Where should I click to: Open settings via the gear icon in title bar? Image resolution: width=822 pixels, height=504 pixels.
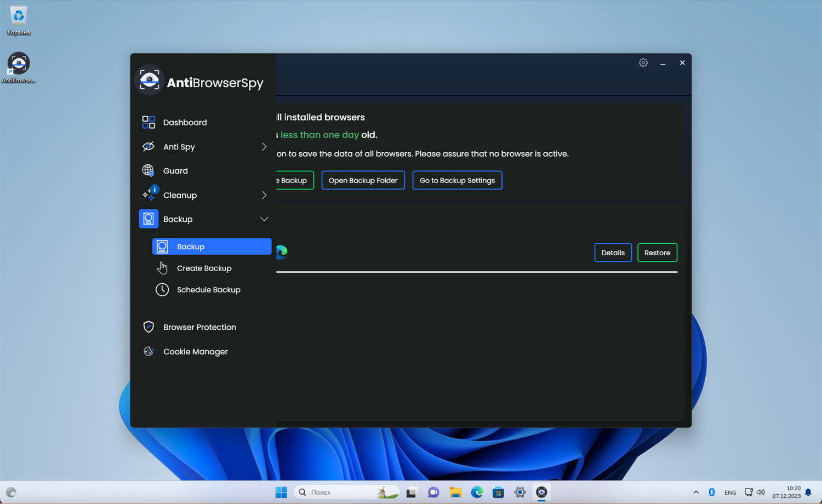coord(643,63)
